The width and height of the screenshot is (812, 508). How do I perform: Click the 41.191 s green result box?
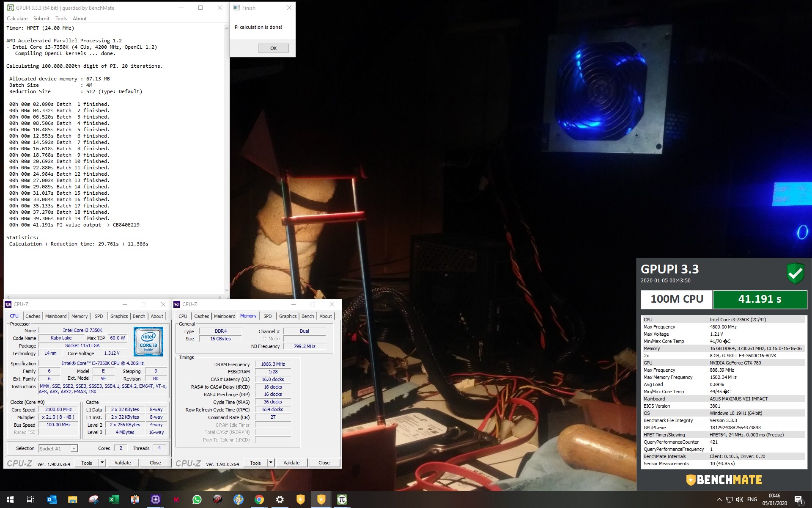pos(760,299)
